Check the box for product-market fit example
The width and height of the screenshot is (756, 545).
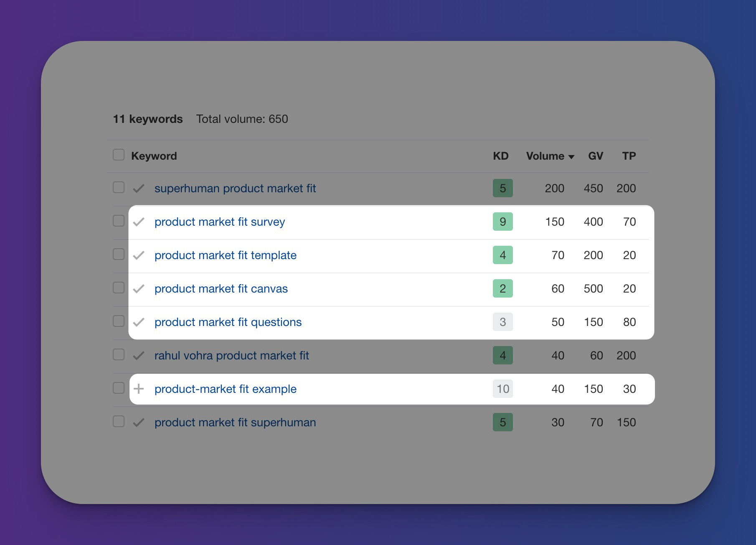point(119,388)
